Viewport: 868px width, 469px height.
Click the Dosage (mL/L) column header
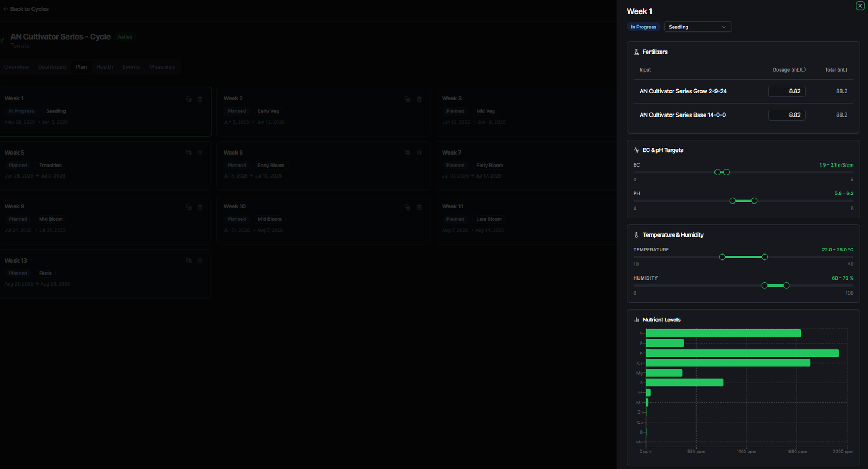coord(789,70)
